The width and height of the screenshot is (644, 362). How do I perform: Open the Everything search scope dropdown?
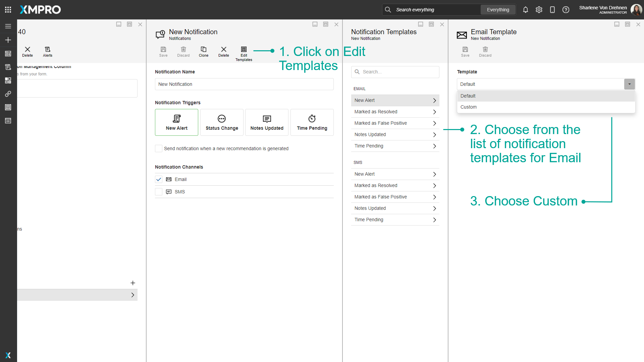tap(498, 10)
